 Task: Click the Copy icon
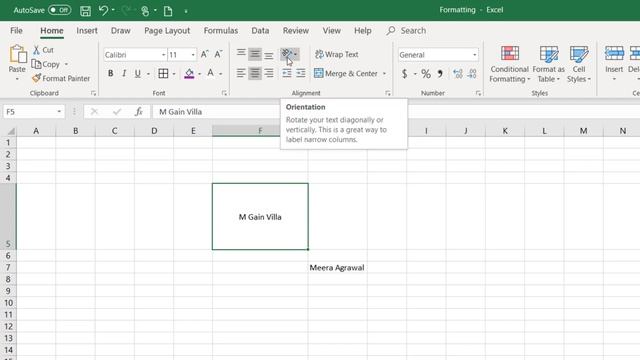[36, 64]
